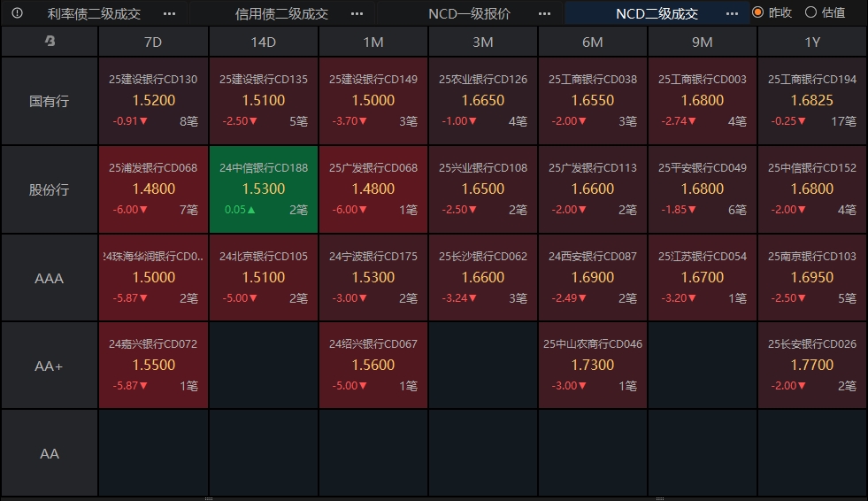Screen dimensions: 868x501
Task: Switch to the 利率债二级成交 tab
Action: click(x=94, y=13)
